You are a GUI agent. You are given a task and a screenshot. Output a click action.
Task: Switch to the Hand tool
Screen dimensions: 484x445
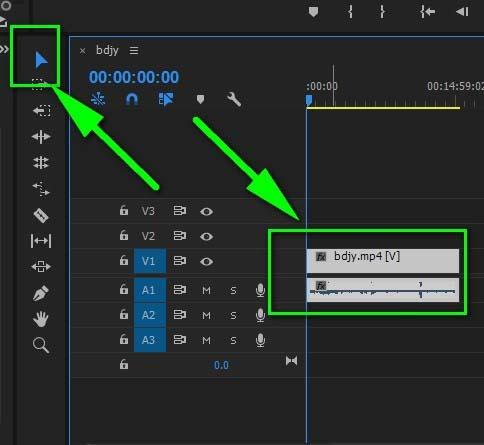click(x=41, y=319)
